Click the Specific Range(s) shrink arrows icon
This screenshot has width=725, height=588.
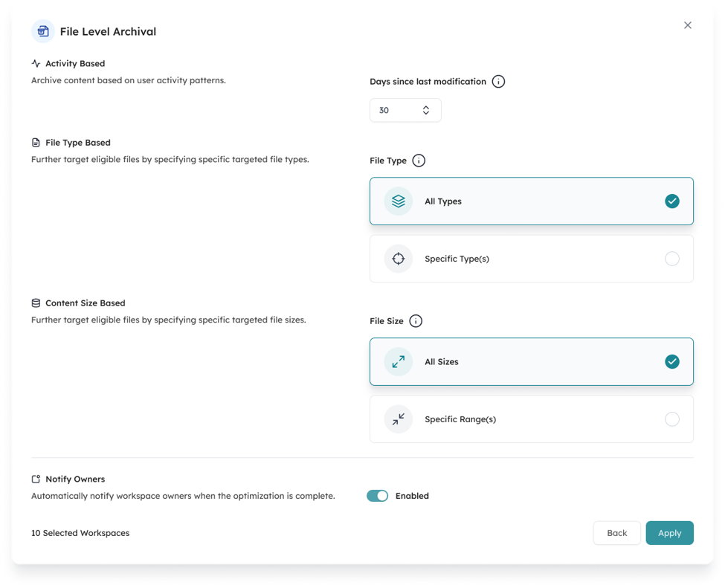[398, 419]
